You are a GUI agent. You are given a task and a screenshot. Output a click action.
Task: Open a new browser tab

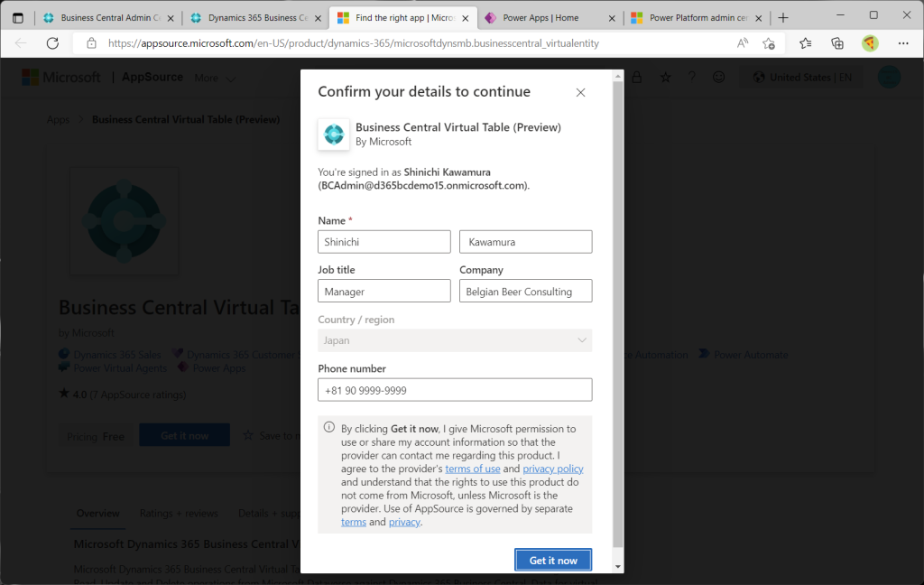783,18
